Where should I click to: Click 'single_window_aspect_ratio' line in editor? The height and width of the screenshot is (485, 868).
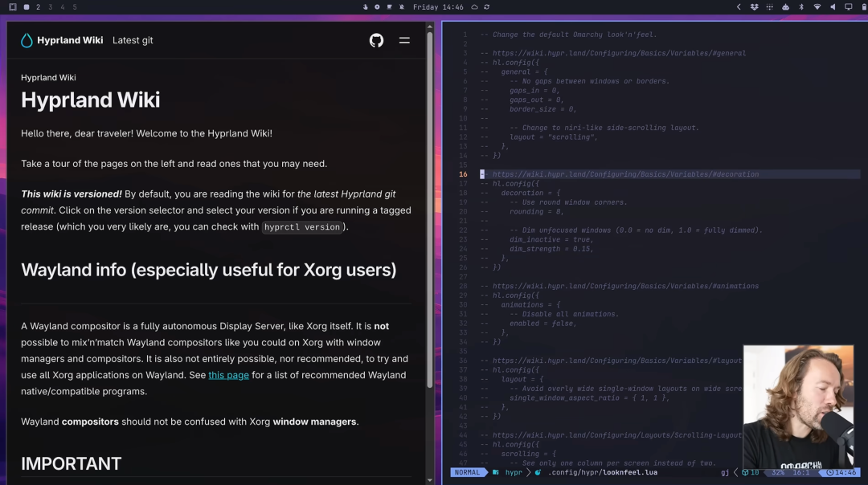point(590,397)
